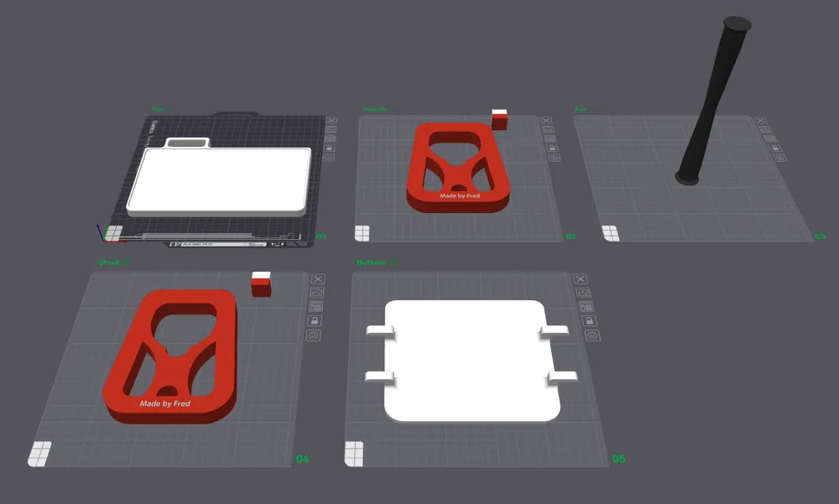
Task: Click the X icon on plate 02
Action: point(546,121)
